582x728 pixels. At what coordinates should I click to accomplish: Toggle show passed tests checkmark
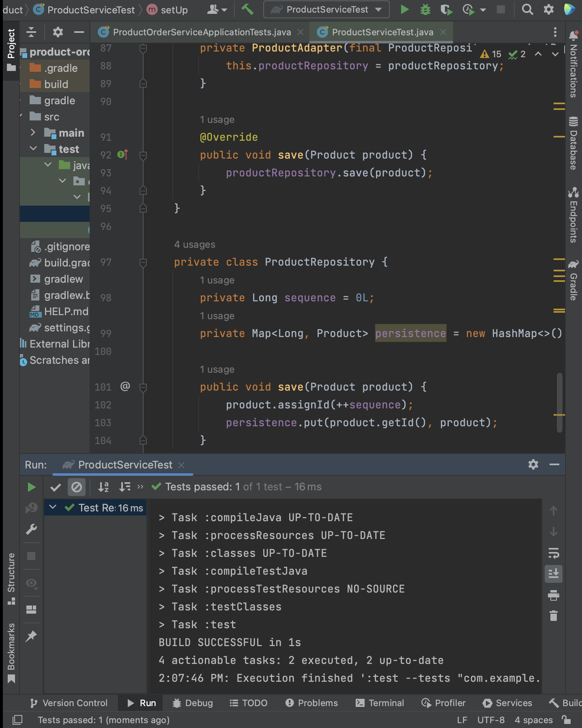(x=56, y=487)
